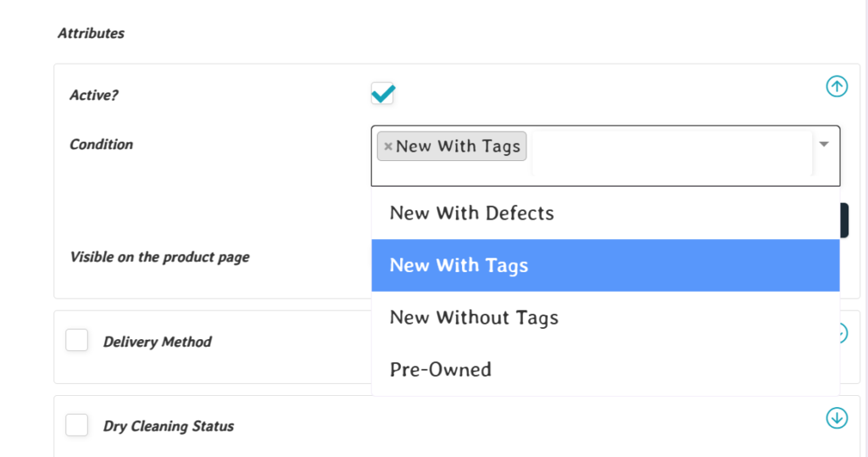Enable the Dry Cleaning Status checkbox
This screenshot has height=457, width=868.
[77, 425]
